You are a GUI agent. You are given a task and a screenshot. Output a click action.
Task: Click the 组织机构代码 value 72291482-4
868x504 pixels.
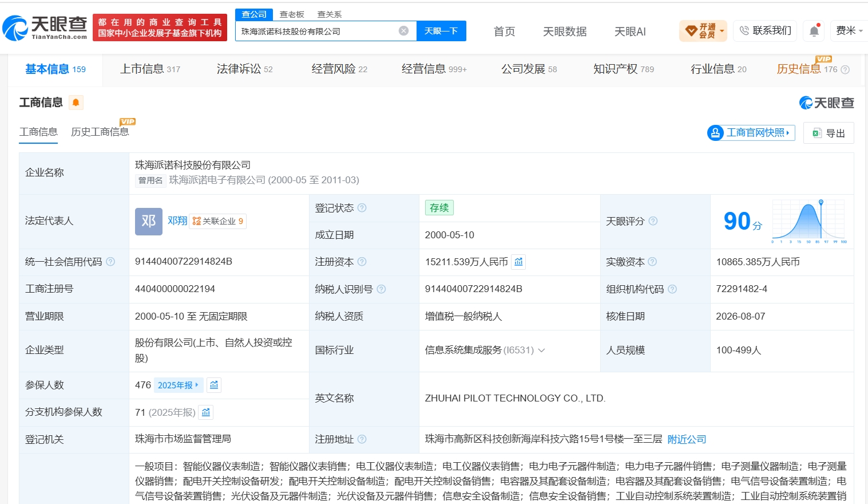742,289
